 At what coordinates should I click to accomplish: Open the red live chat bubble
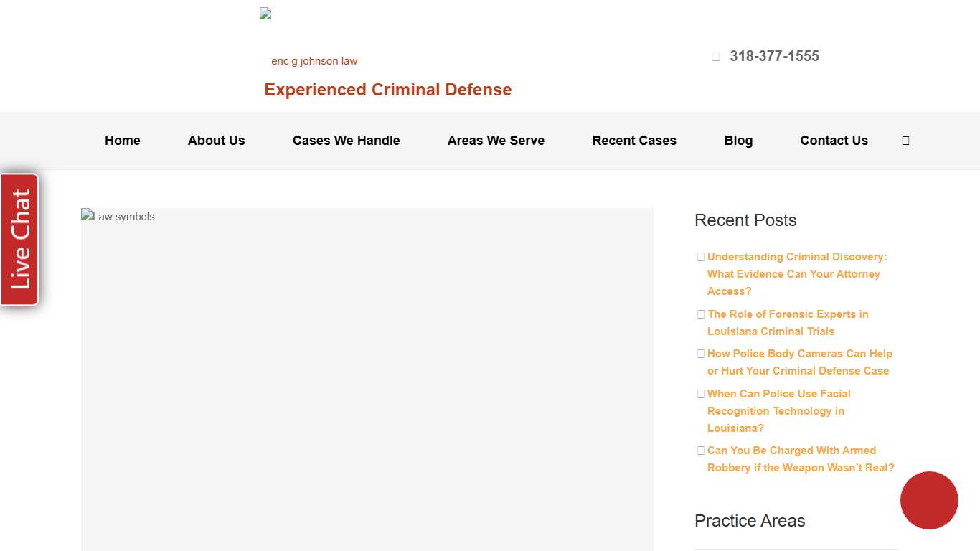[929, 500]
